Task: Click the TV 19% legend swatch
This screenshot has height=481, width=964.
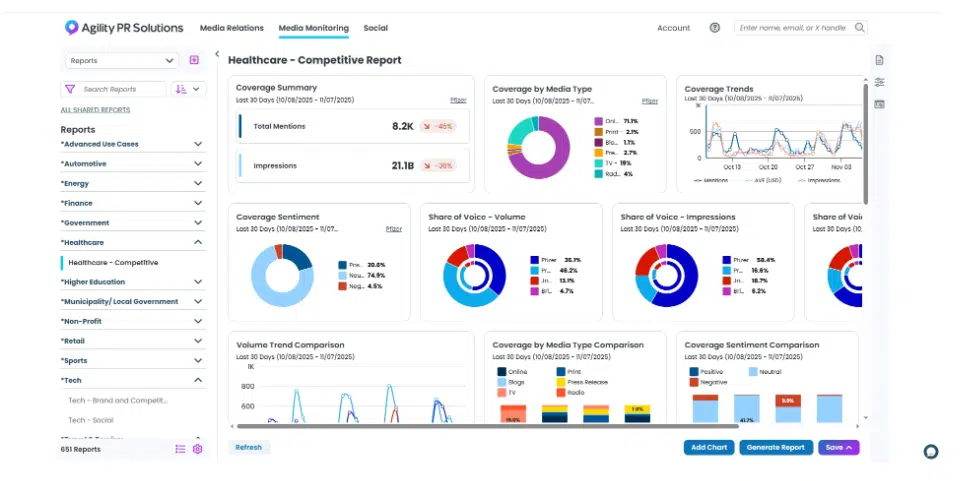Action: pyautogui.click(x=598, y=164)
